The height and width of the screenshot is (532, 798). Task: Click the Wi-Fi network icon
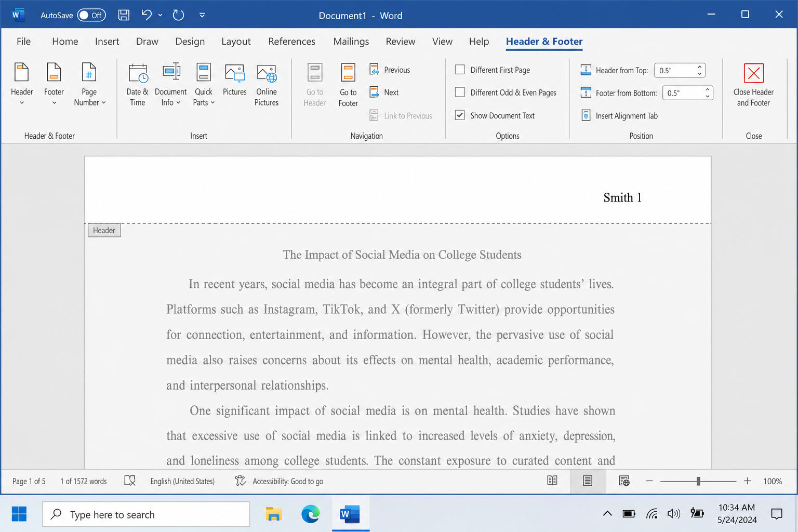pos(652,514)
